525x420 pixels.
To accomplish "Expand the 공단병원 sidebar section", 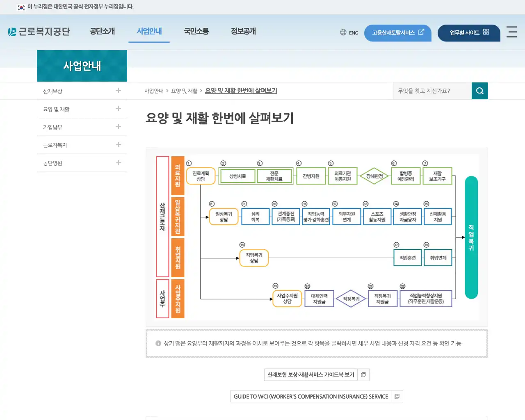I will (118, 163).
